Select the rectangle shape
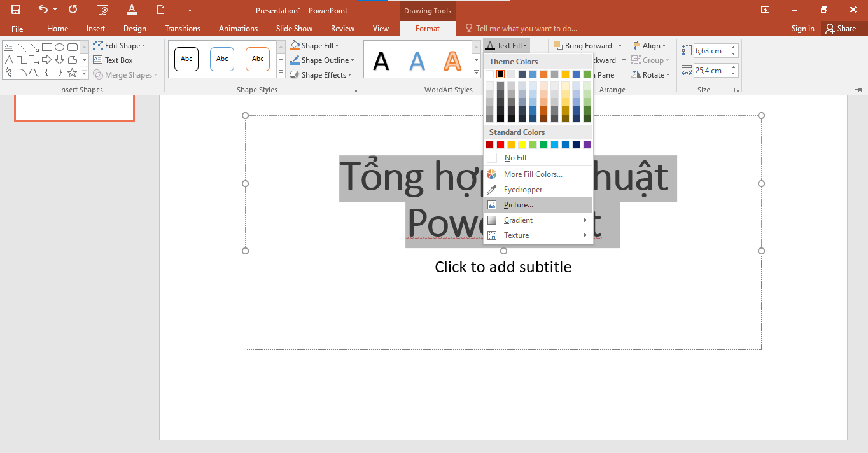This screenshot has width=868, height=453. 47,46
